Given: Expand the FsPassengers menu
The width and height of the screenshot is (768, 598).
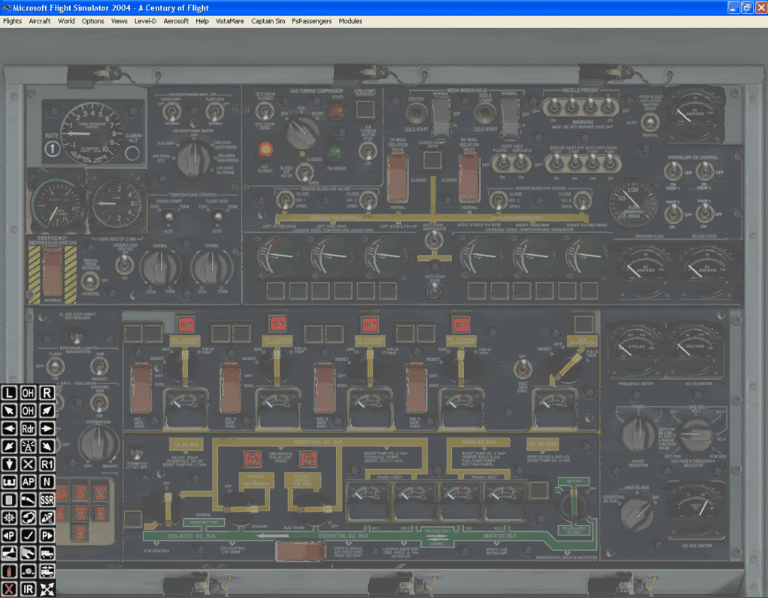Looking at the screenshot, I should click(311, 21).
